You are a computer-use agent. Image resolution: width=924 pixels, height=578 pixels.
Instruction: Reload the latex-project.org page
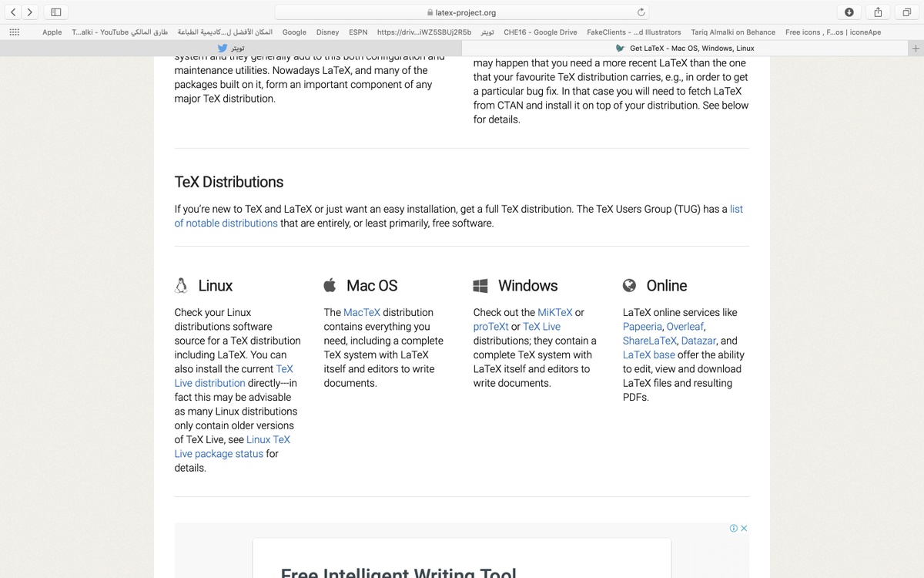tap(641, 12)
